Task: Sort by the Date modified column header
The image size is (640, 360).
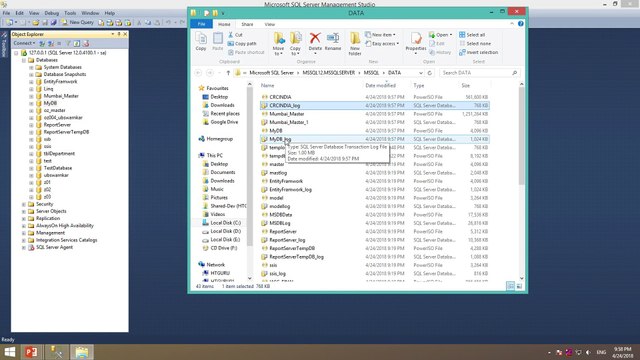Action: (380, 86)
